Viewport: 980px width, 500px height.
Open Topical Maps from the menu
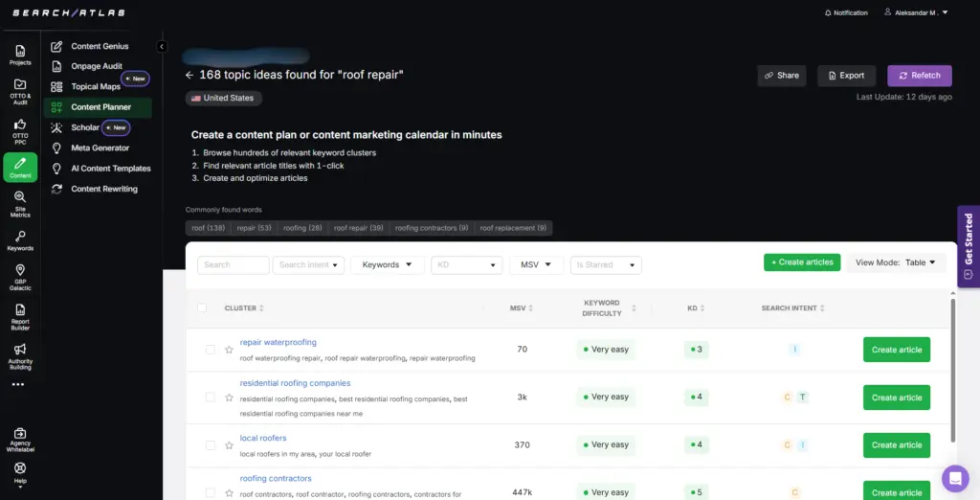click(x=96, y=86)
